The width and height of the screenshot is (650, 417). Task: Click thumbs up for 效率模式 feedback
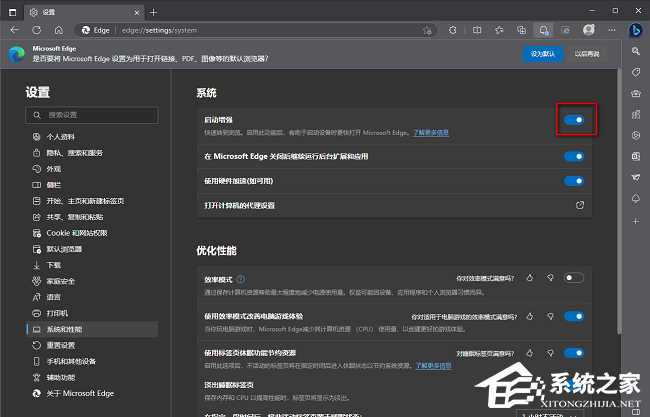click(529, 278)
